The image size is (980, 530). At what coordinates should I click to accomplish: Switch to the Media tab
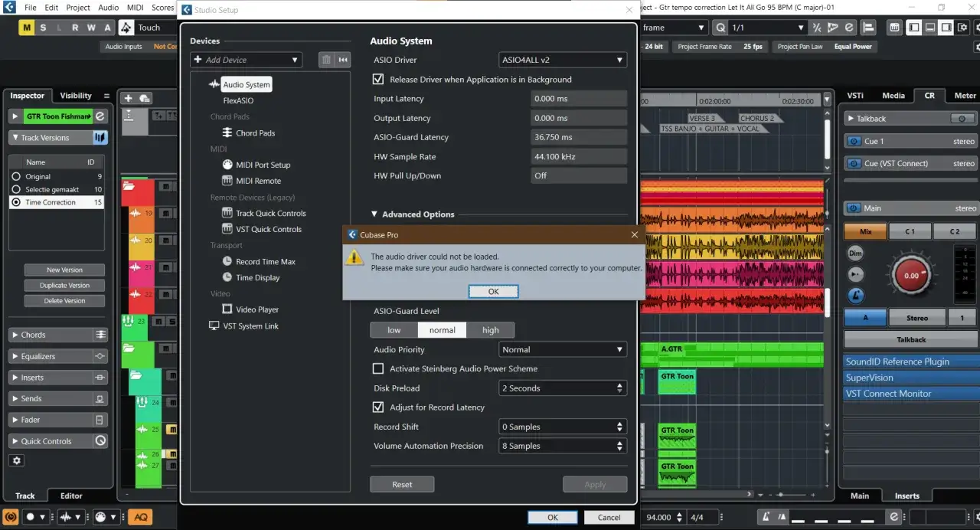pyautogui.click(x=893, y=96)
